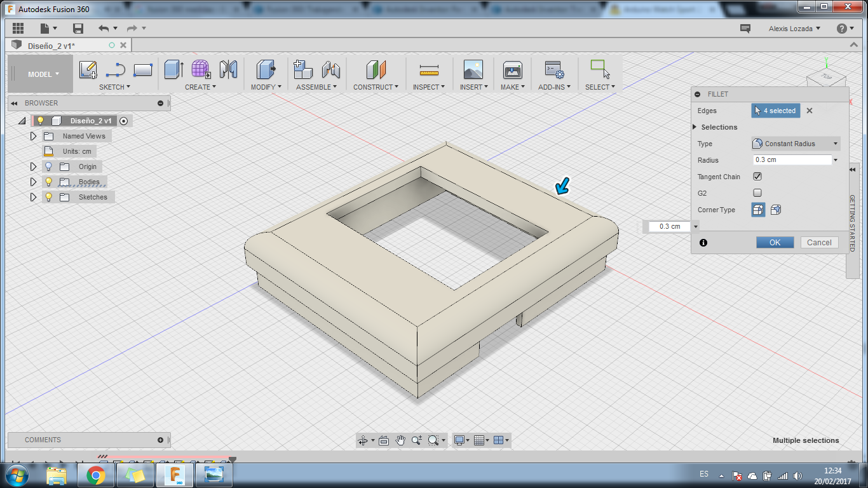The height and width of the screenshot is (488, 868).
Task: Select the setback corner type
Action: 776,210
